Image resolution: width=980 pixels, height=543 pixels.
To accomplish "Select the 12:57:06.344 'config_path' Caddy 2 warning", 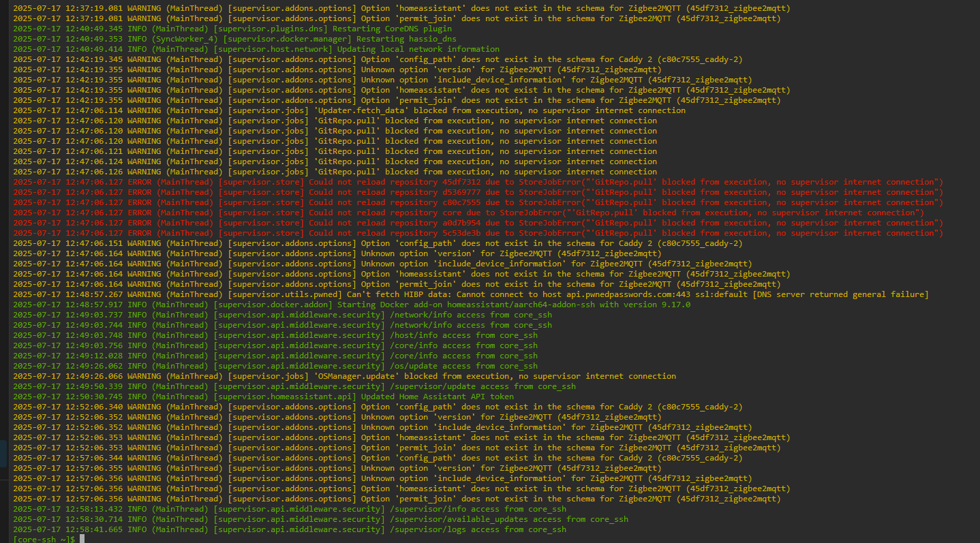I will coord(378,458).
